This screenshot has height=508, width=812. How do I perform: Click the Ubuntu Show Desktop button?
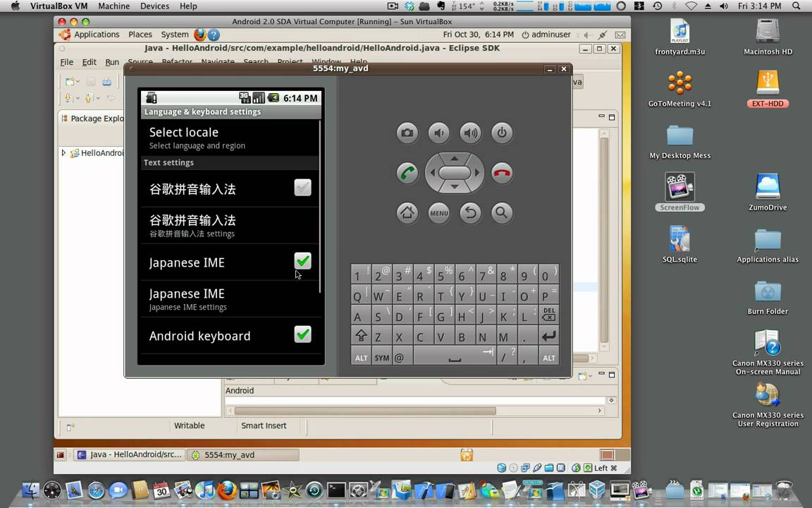[x=61, y=454]
